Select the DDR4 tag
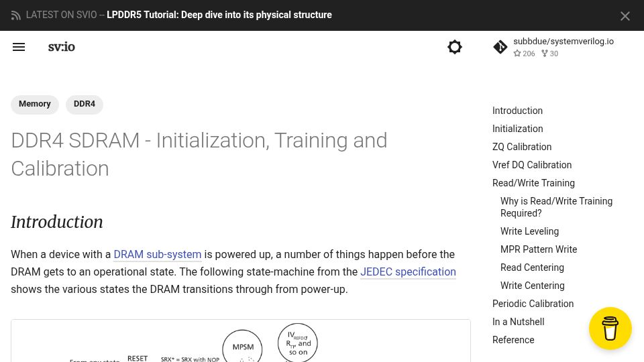The width and height of the screenshot is (644, 362). (85, 105)
